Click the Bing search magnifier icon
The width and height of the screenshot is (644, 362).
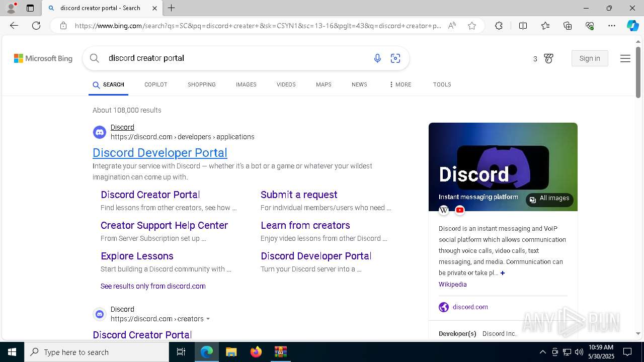tap(95, 58)
